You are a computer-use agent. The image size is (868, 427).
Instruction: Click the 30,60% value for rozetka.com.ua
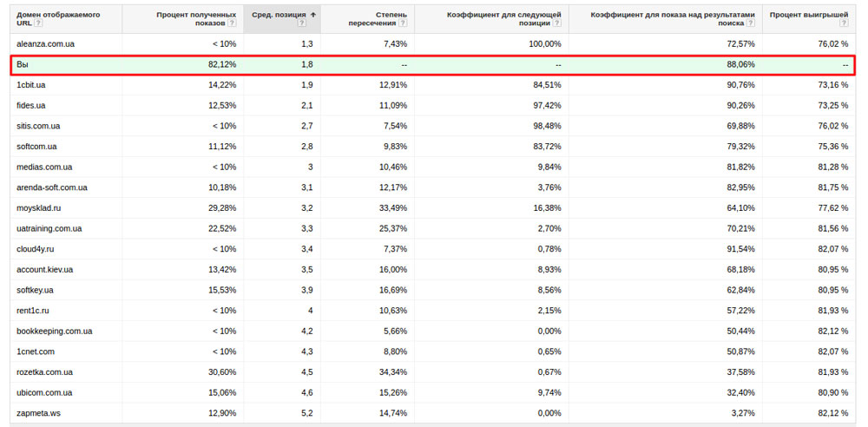223,372
